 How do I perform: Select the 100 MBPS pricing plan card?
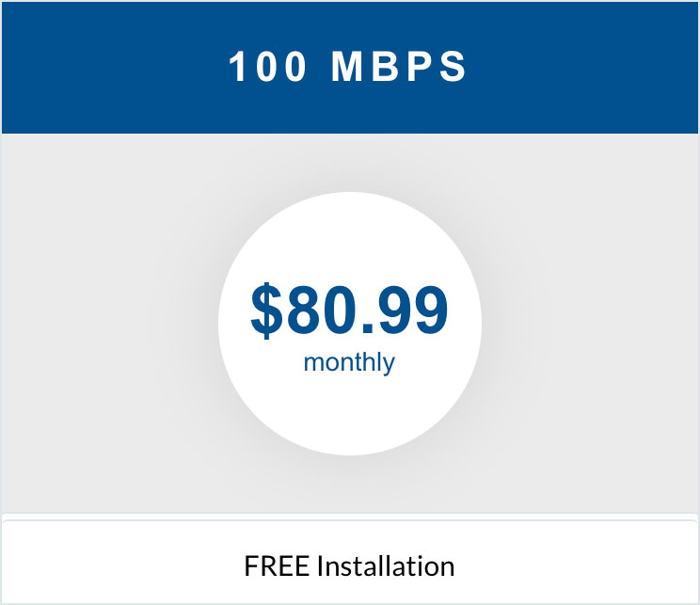click(x=350, y=302)
